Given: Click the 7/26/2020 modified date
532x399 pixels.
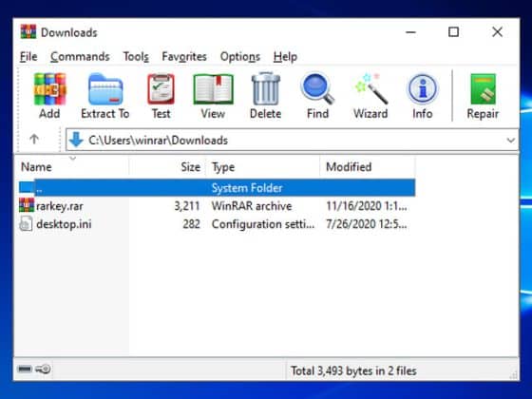Looking at the screenshot, I should (x=367, y=224).
